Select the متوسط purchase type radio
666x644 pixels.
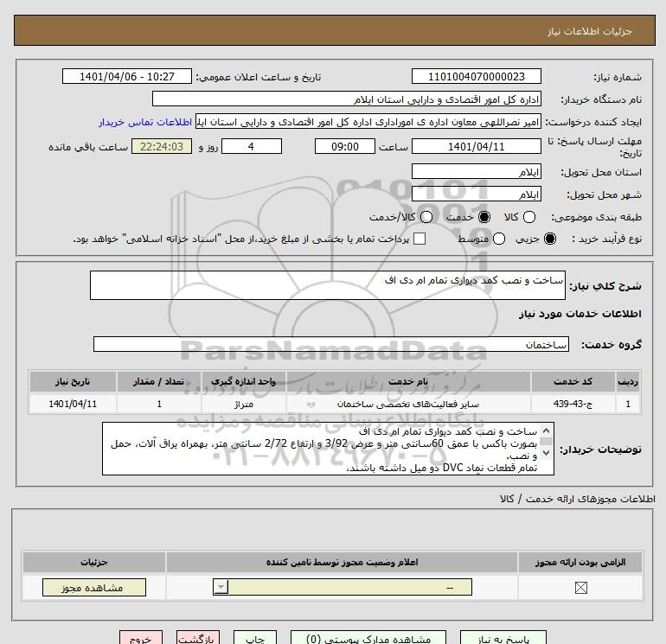[499, 239]
